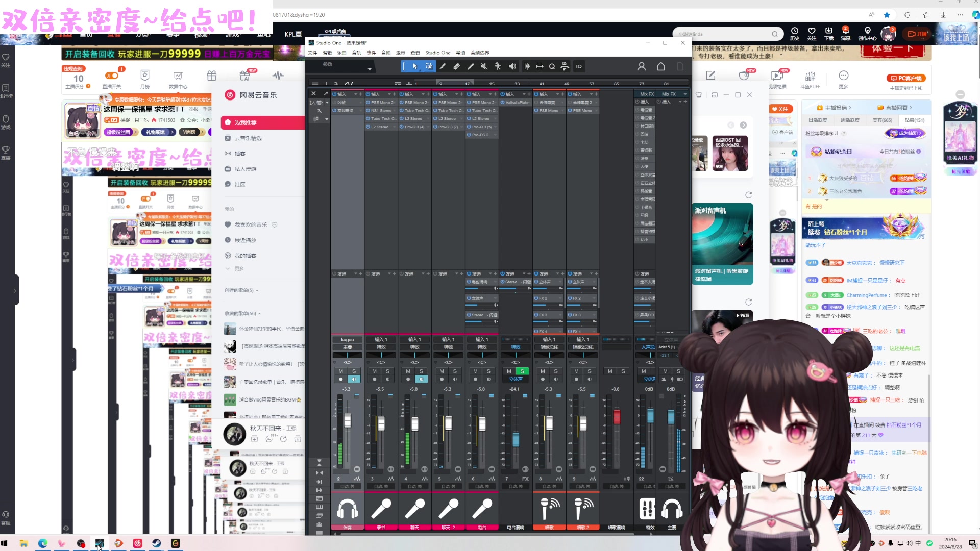Open the 文件 menu in Studio One

coord(312,53)
